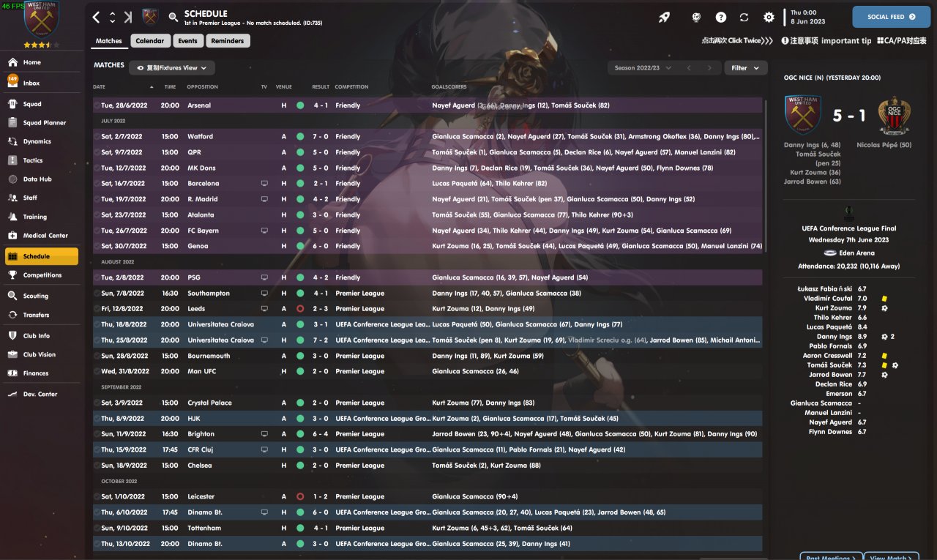Click the TV icon on the Barcelona row
Viewport: 937px width, 560px height.
pyautogui.click(x=264, y=184)
